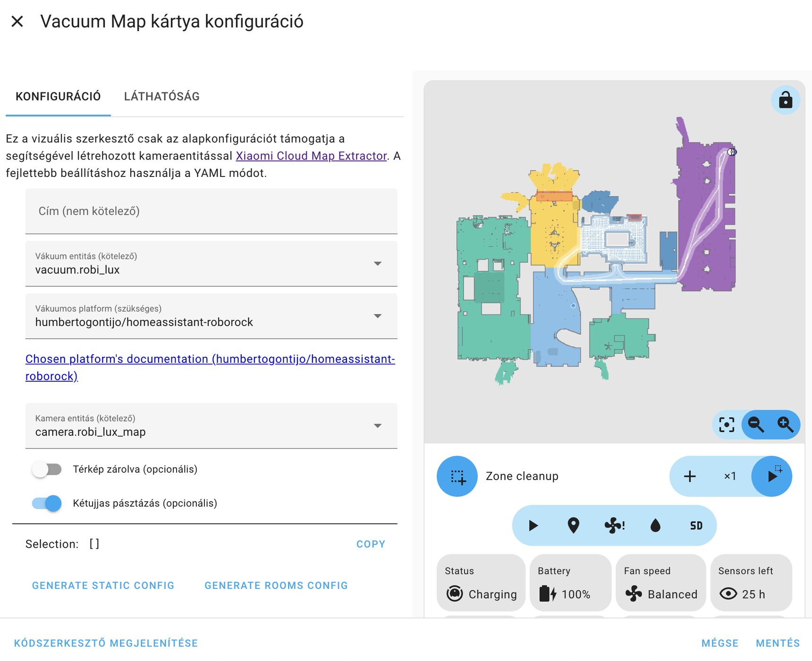Click the water drop icon

pos(655,526)
